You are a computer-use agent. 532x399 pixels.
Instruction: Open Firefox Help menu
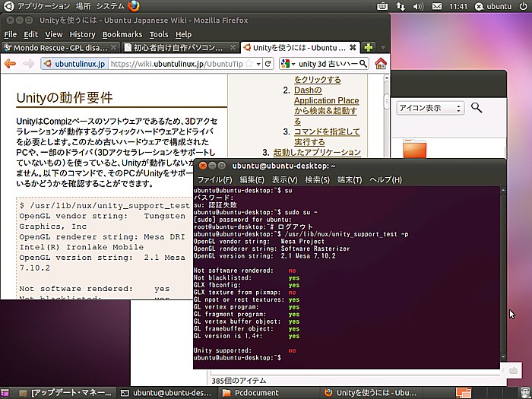(x=184, y=34)
